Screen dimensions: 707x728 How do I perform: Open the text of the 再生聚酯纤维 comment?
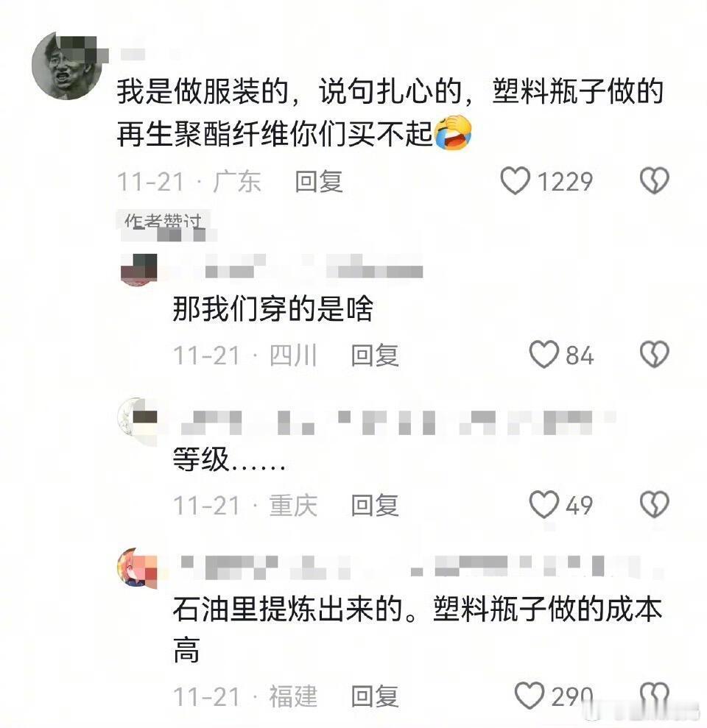(390, 112)
